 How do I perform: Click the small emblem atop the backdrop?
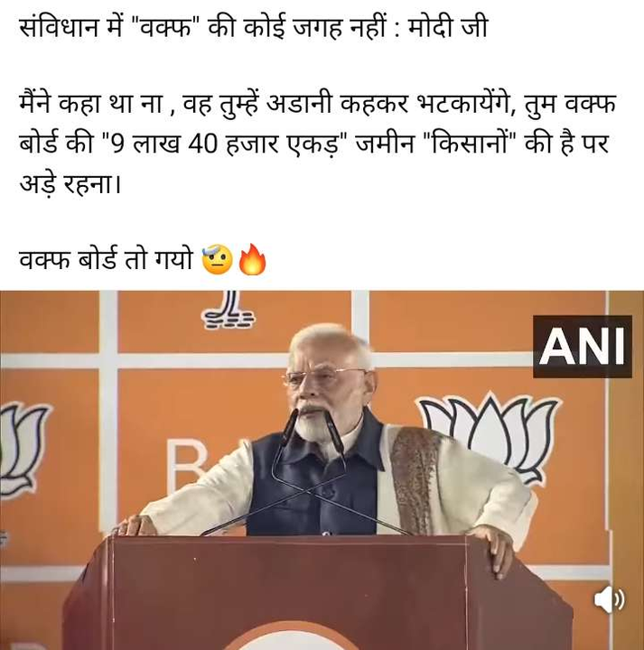(x=229, y=310)
